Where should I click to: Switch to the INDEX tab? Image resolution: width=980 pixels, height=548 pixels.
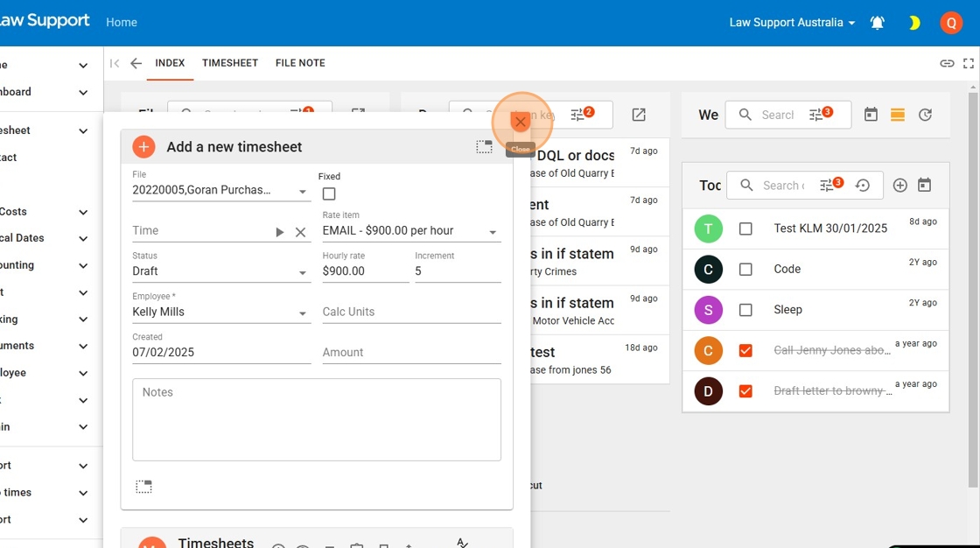[x=170, y=63]
